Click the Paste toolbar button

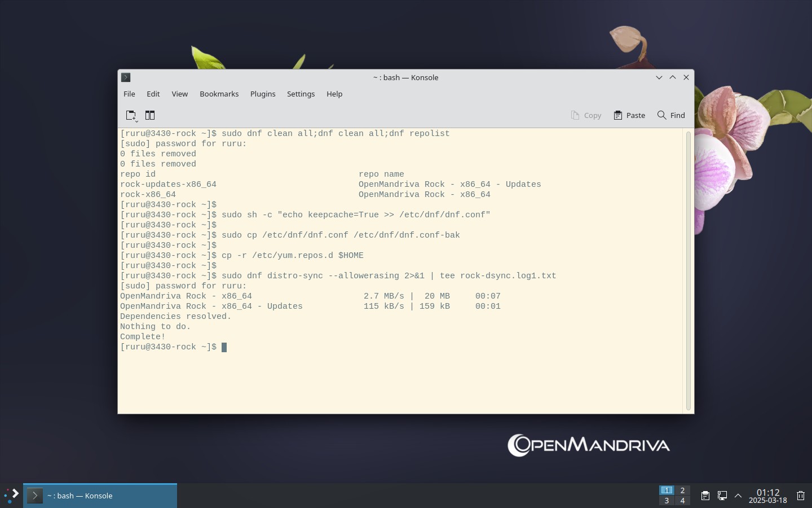tap(629, 115)
